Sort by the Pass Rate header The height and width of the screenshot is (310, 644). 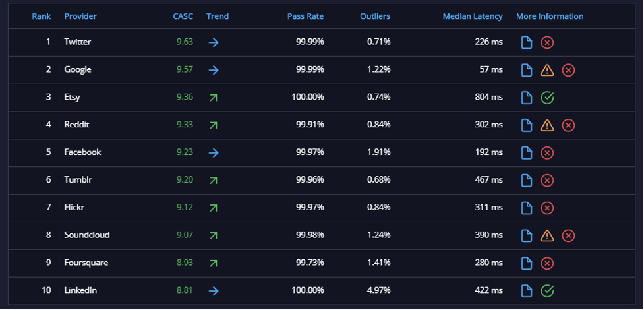(305, 16)
